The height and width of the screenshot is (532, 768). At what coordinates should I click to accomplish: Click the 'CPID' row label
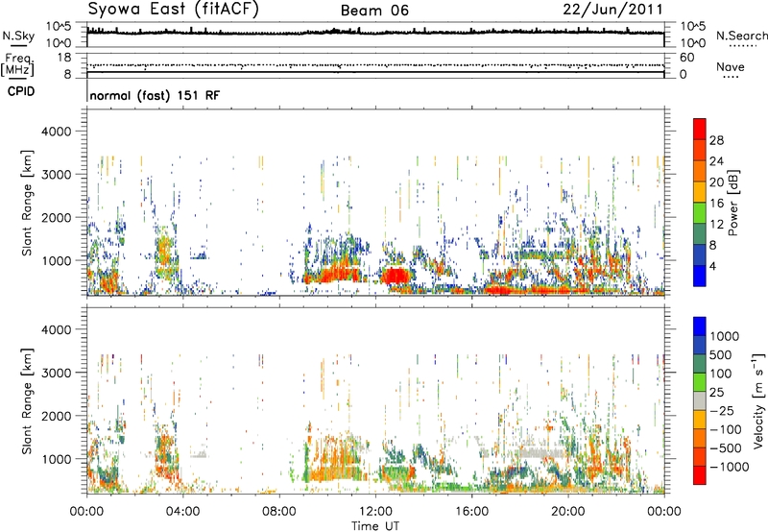tap(21, 91)
